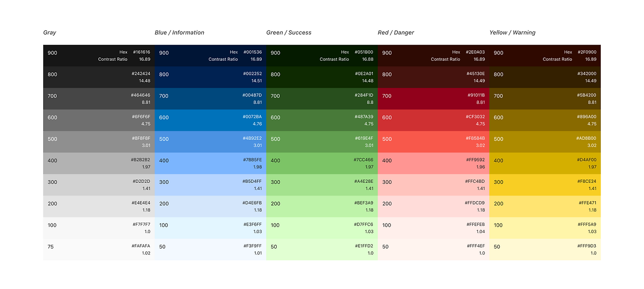Select the Blue 50 swatch #F3F9FF
The height and width of the screenshot is (289, 644).
pyautogui.click(x=211, y=250)
